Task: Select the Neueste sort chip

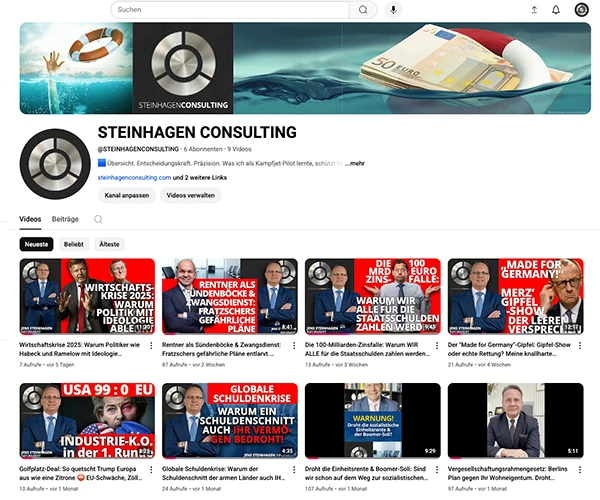Action: click(36, 244)
